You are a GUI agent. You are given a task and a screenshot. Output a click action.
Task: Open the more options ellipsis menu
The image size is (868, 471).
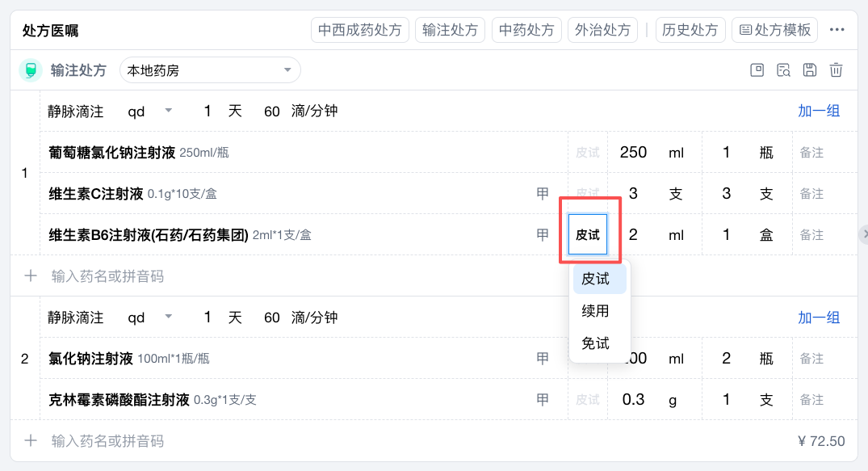837,29
